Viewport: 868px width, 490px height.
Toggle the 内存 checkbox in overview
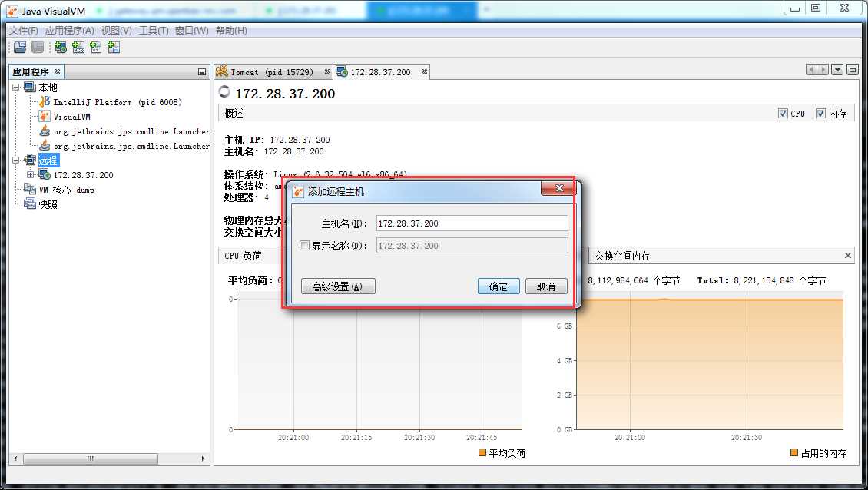(x=820, y=113)
